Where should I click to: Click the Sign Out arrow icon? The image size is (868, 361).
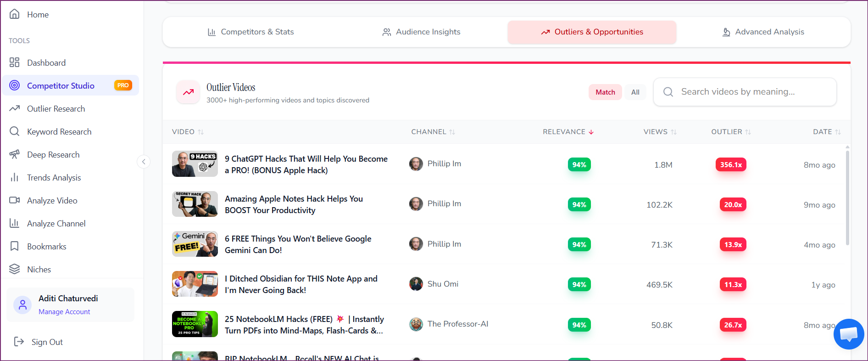(x=19, y=342)
